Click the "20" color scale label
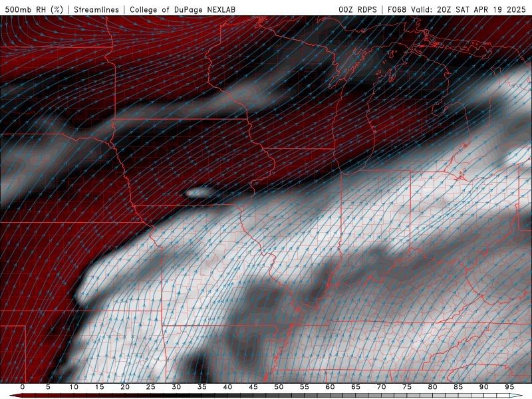This screenshot has width=532, height=399. tap(125, 387)
